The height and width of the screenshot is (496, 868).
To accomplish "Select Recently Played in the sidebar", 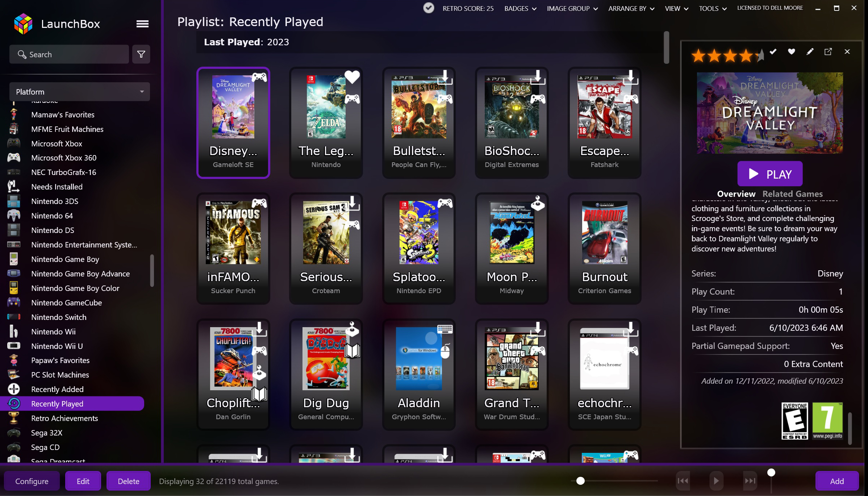I will [x=72, y=404].
